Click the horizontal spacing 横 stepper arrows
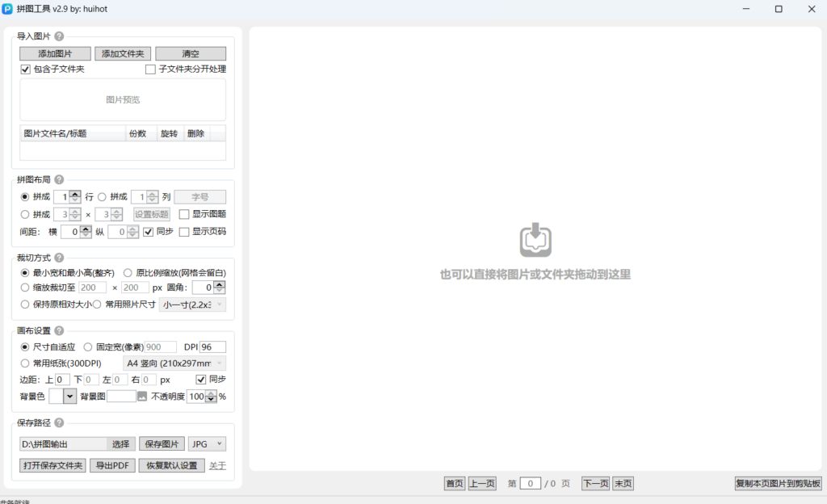Image resolution: width=827 pixels, height=504 pixels. point(86,232)
